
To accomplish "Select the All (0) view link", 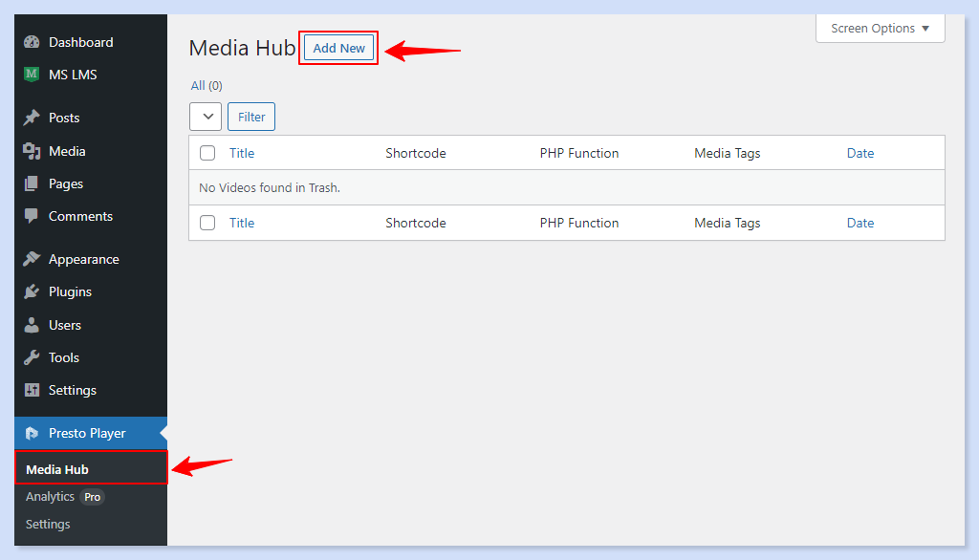I will [207, 86].
